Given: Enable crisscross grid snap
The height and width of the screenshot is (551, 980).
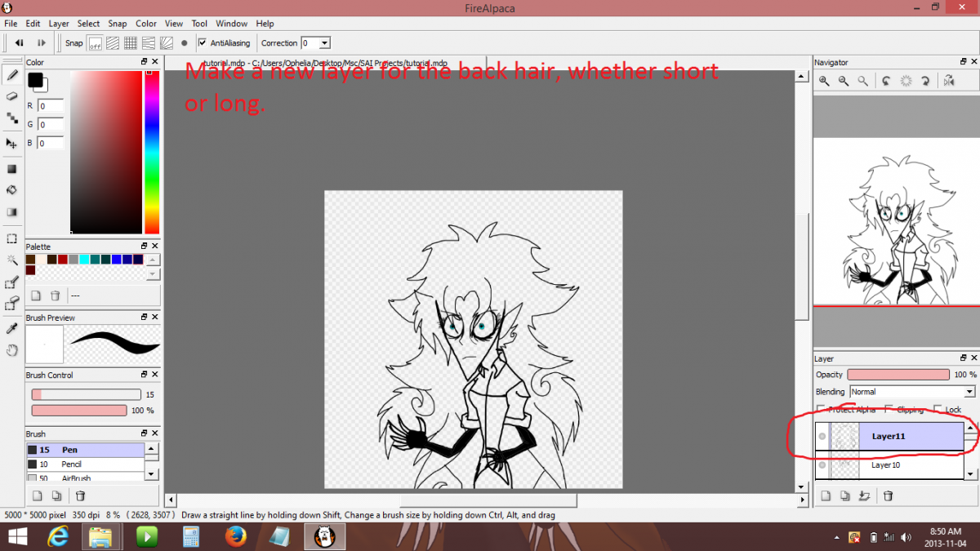Looking at the screenshot, I should pos(131,42).
